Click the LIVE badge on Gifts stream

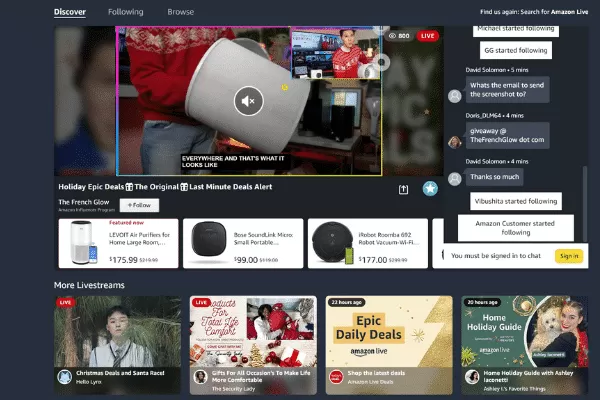click(x=201, y=302)
